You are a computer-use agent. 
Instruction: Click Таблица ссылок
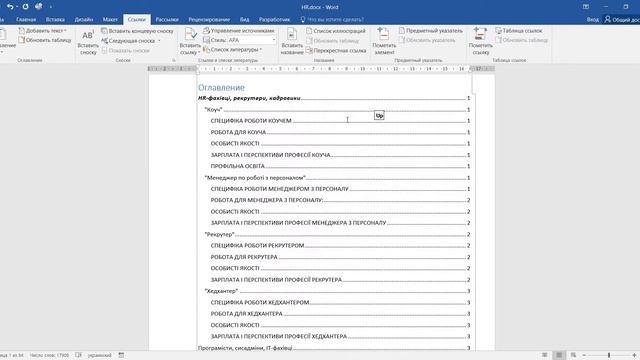[519, 31]
